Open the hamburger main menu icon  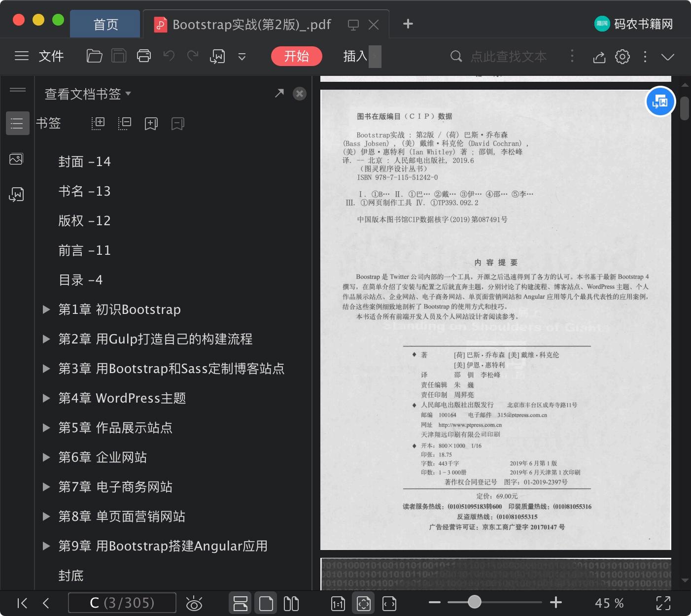22,56
